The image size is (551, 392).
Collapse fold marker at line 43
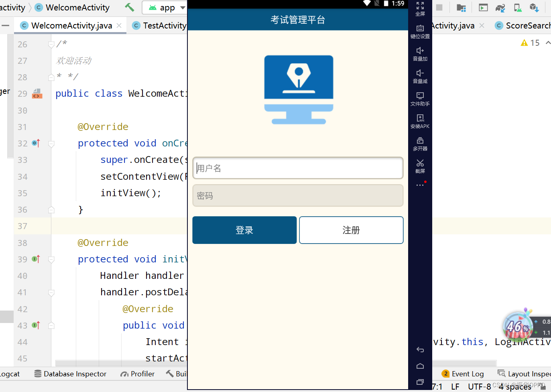click(x=51, y=326)
